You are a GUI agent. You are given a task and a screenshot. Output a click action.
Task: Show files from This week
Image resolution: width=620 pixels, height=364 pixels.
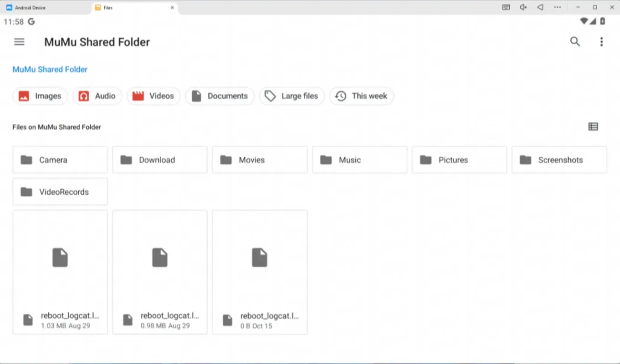pos(361,96)
